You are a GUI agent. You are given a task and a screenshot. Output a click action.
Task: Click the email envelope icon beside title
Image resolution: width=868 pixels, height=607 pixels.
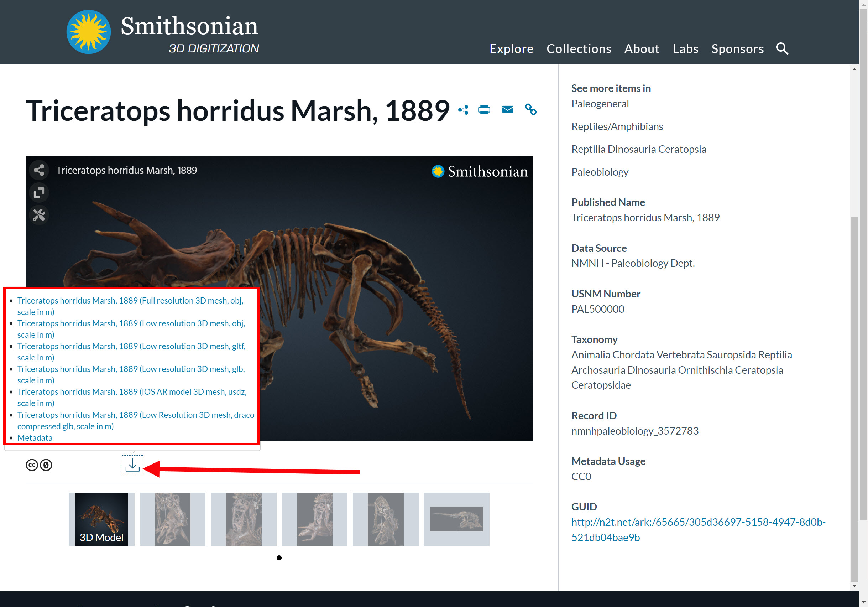(507, 110)
